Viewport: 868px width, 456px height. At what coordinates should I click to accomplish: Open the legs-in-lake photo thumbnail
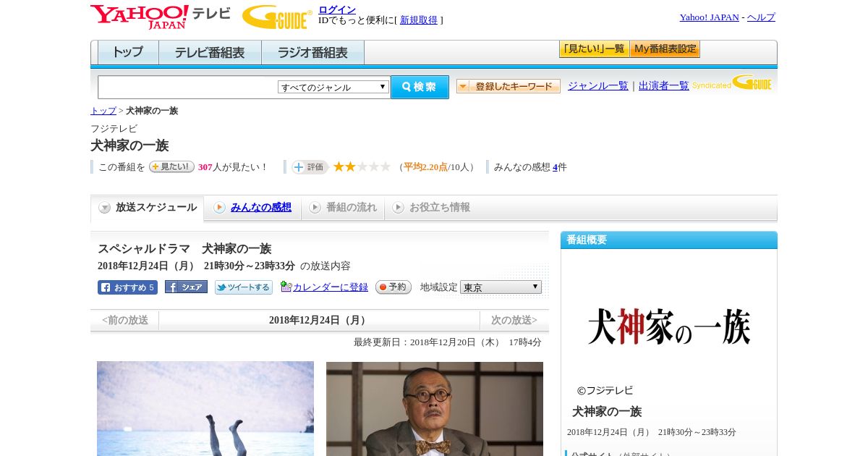tap(205, 408)
